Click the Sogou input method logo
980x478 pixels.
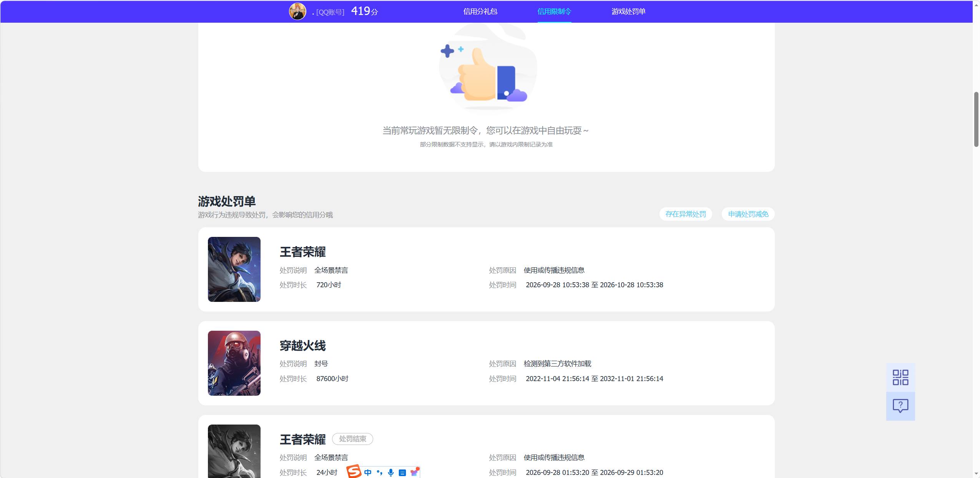[354, 471]
